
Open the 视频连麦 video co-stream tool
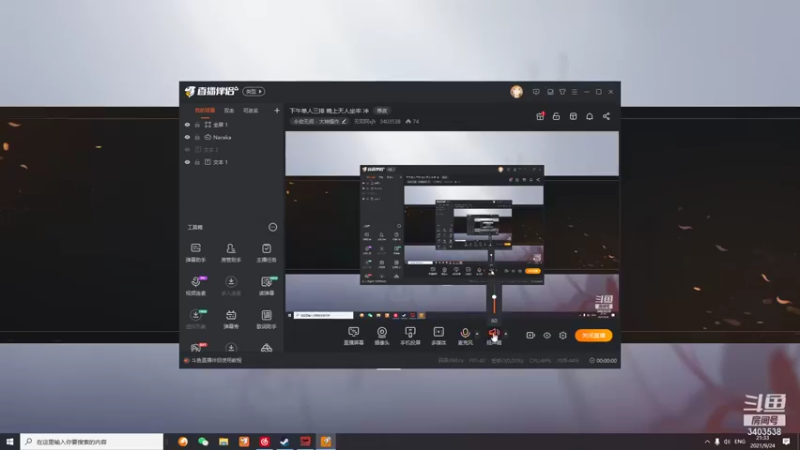pyautogui.click(x=195, y=286)
